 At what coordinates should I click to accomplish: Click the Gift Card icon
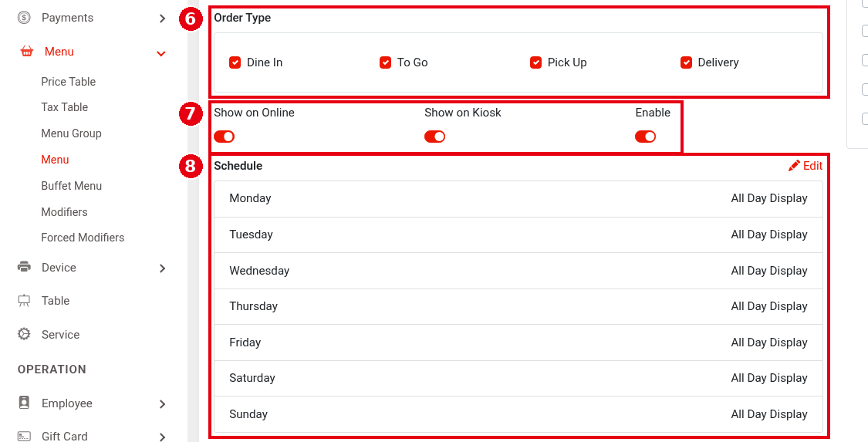pyautogui.click(x=24, y=437)
